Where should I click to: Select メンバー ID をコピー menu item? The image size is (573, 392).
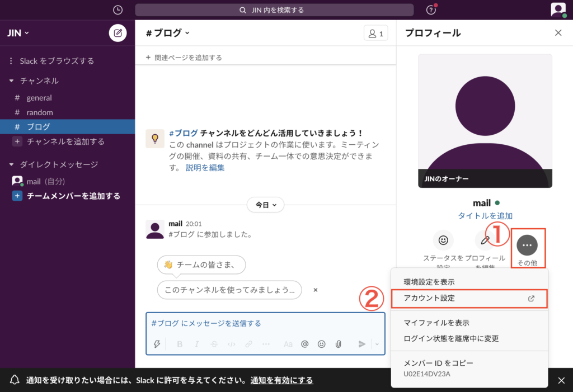pos(469,368)
